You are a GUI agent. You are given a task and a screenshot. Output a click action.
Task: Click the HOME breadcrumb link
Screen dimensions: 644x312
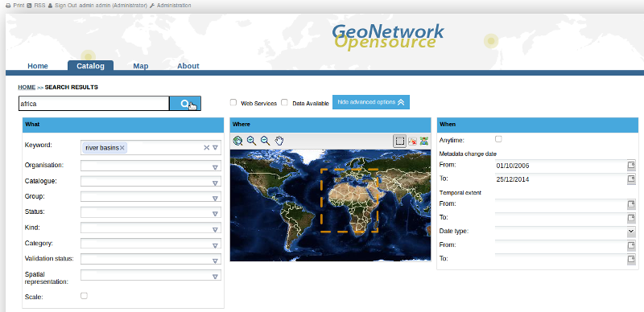click(27, 88)
